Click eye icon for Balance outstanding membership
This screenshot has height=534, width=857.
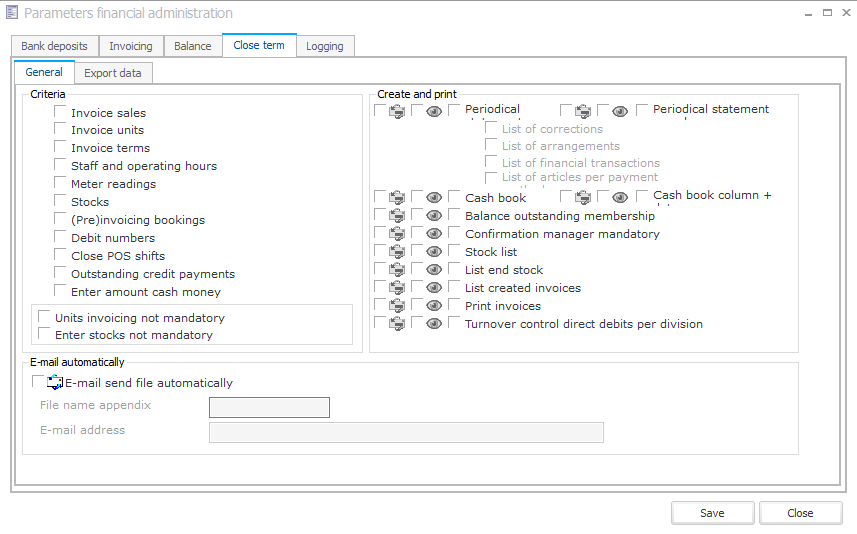coord(434,215)
